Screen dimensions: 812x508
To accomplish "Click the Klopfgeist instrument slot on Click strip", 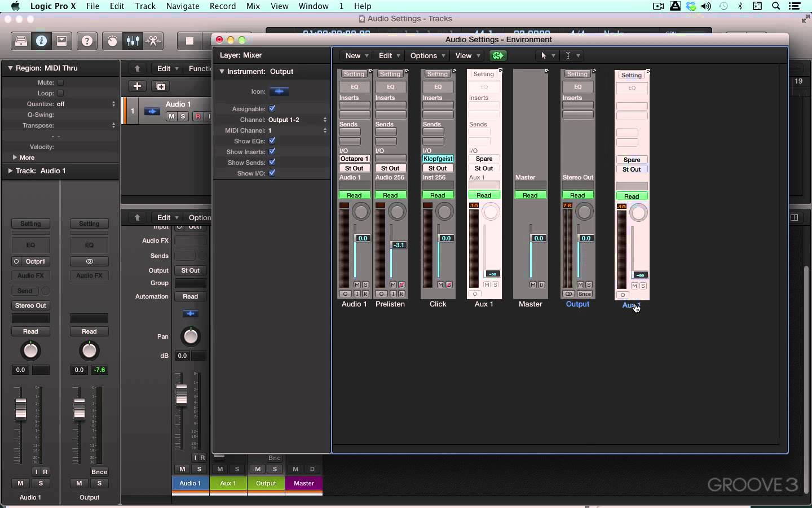I will 438,159.
